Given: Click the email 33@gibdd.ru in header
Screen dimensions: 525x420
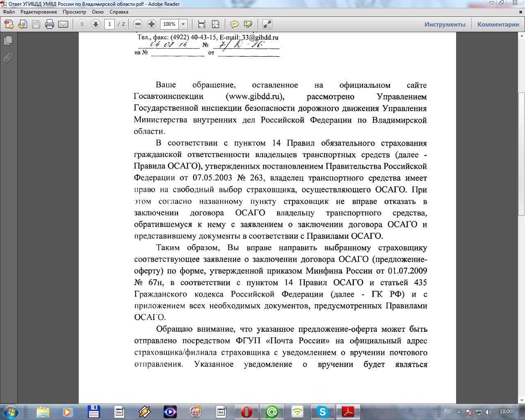Looking at the screenshot, I should click(260, 37).
